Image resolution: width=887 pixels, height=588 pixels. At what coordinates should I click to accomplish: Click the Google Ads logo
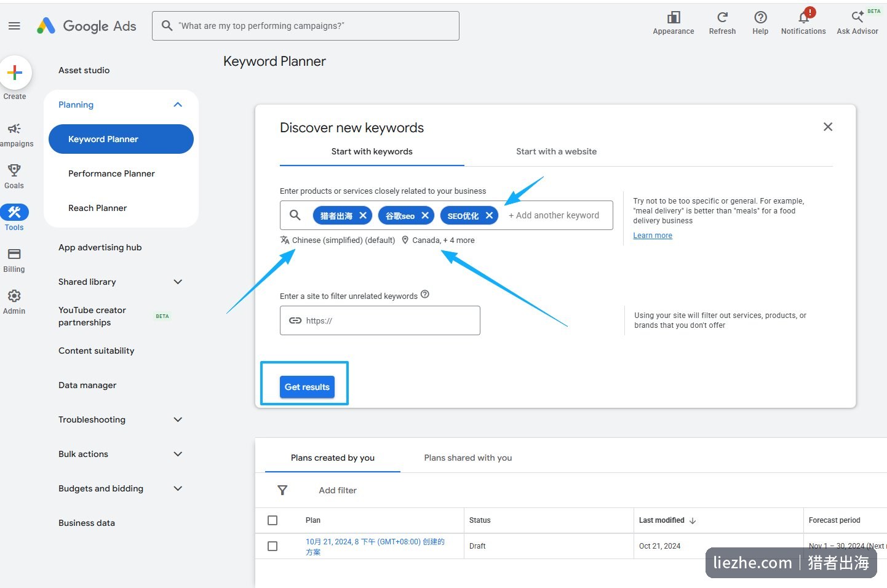click(87, 26)
